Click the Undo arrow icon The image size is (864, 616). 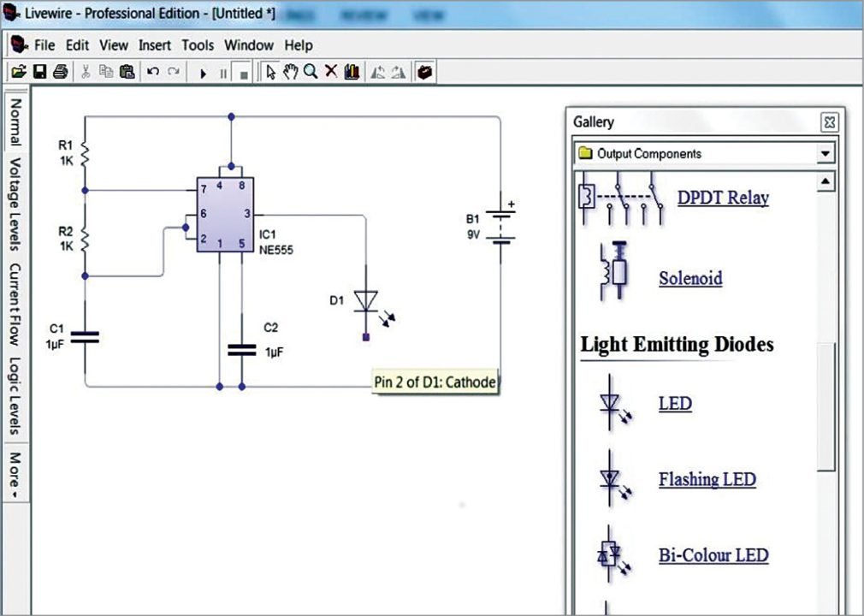153,73
